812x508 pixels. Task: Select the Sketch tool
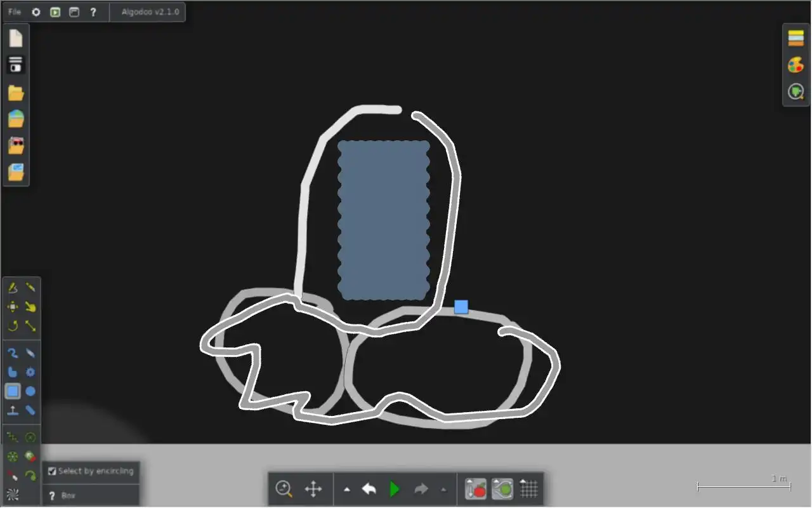[x=12, y=288]
